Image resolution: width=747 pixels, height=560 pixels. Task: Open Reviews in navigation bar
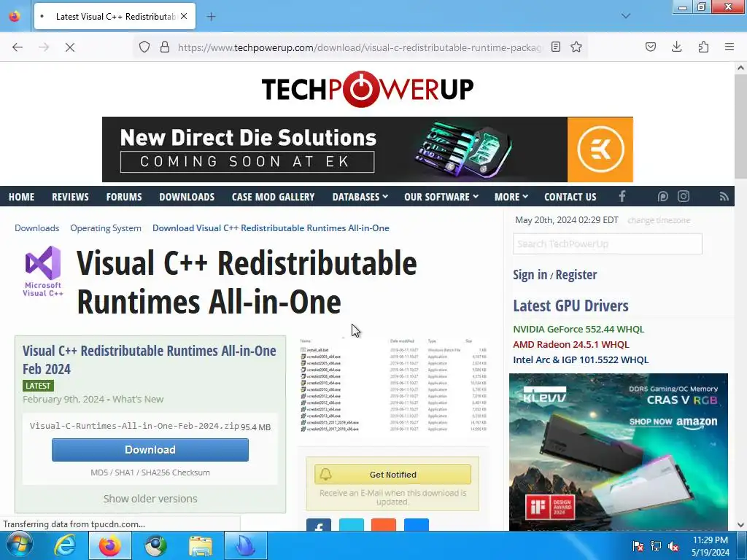click(x=70, y=197)
